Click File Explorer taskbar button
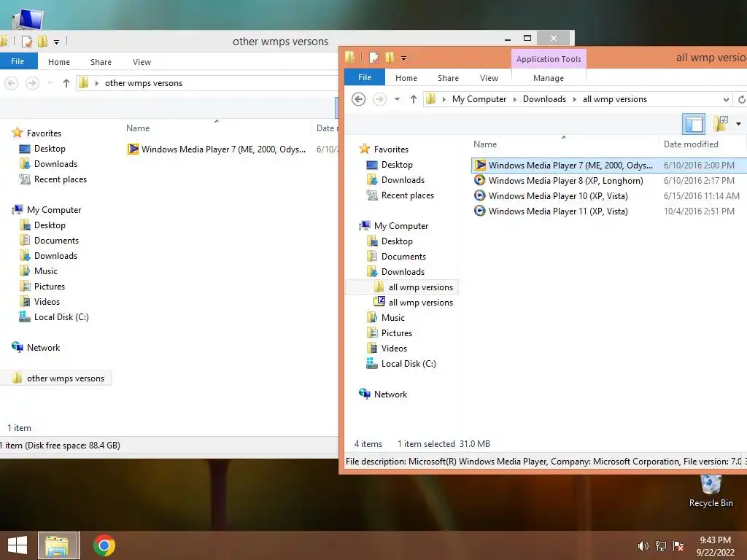The height and width of the screenshot is (560, 747). (57, 545)
